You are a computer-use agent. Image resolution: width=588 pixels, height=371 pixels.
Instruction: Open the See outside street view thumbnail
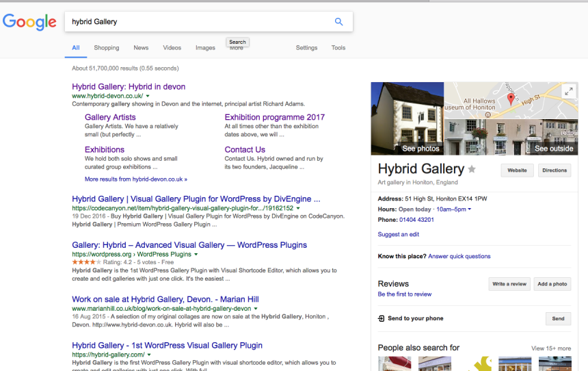click(511, 137)
